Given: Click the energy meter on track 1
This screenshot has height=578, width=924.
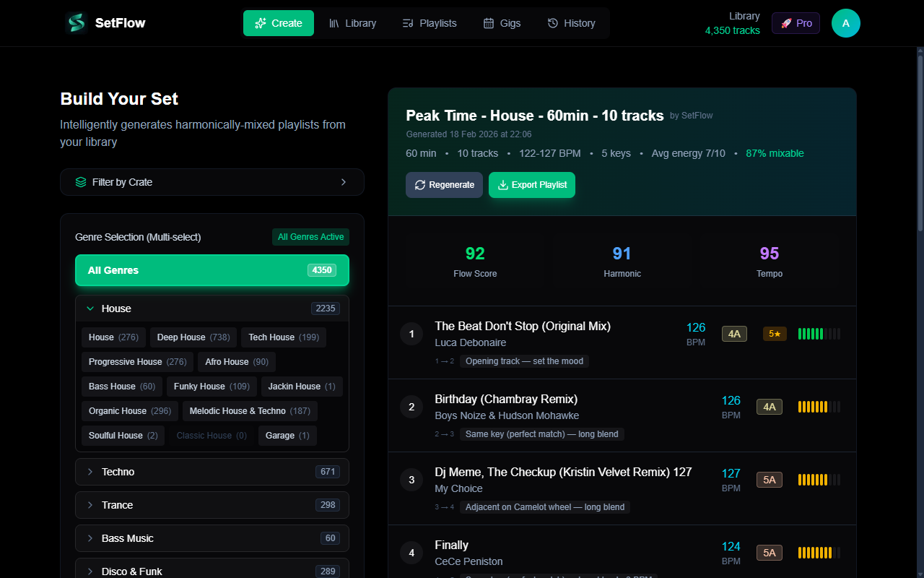Looking at the screenshot, I should [818, 333].
